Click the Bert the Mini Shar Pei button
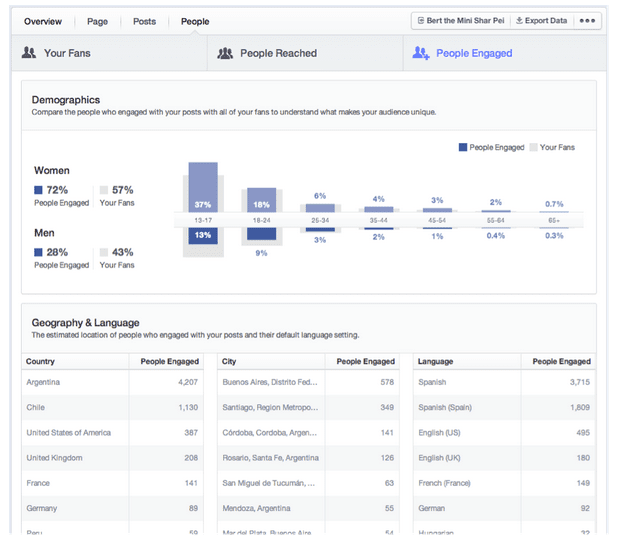625x545 pixels. click(x=459, y=20)
